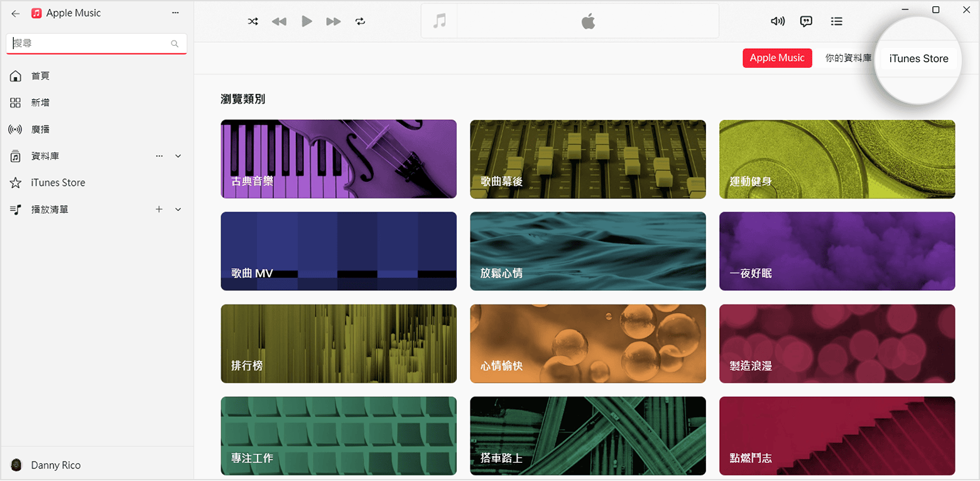Screen dimensions: 980x481
Task: Click the Apple Music app logo icon
Action: click(x=36, y=13)
